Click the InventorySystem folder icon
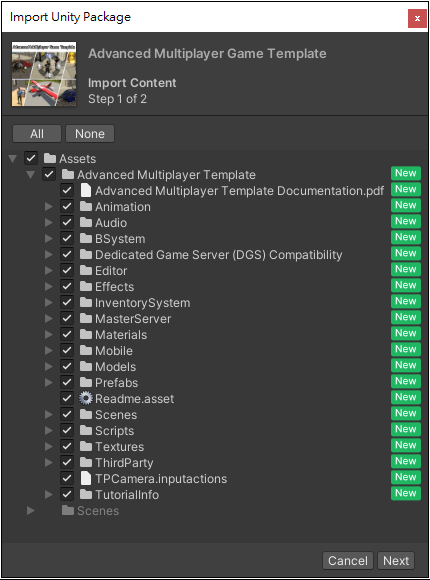 coord(86,302)
